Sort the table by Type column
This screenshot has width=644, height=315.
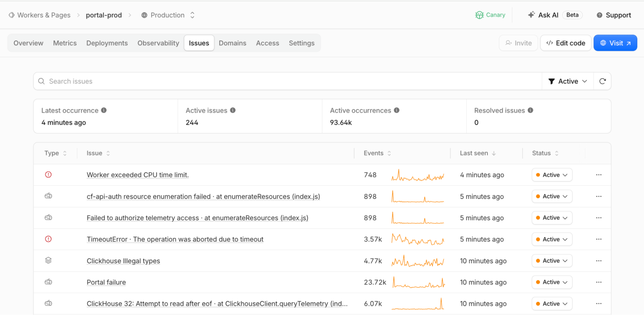click(x=55, y=153)
